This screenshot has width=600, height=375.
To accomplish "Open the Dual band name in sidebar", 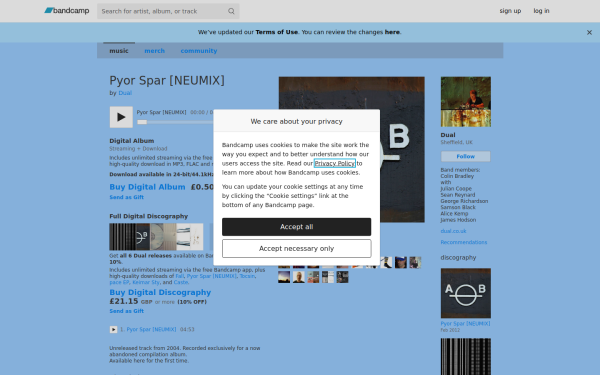I will click(x=448, y=135).
